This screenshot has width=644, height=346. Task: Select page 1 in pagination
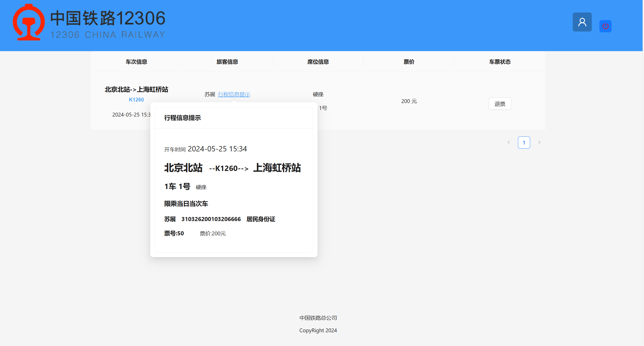(x=524, y=142)
